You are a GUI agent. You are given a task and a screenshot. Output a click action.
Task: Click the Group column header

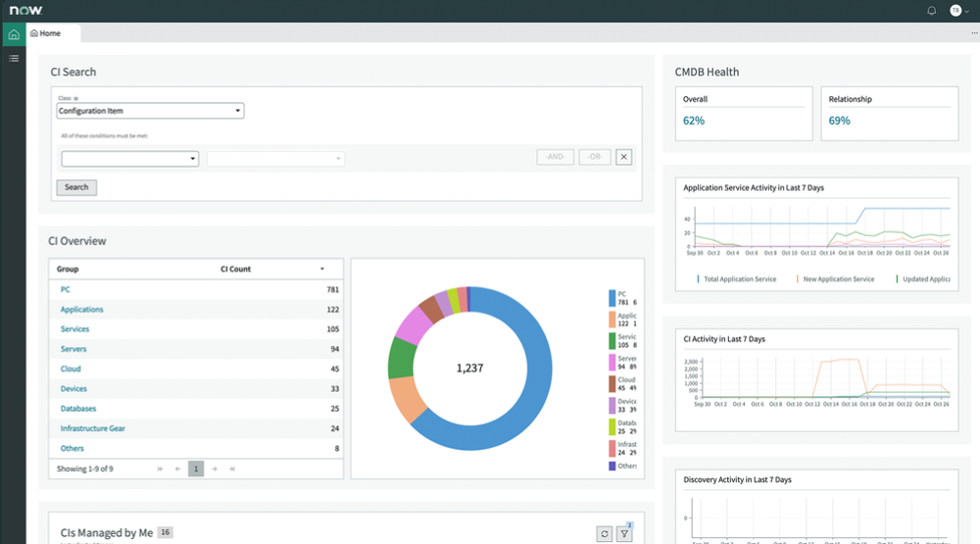coord(68,269)
